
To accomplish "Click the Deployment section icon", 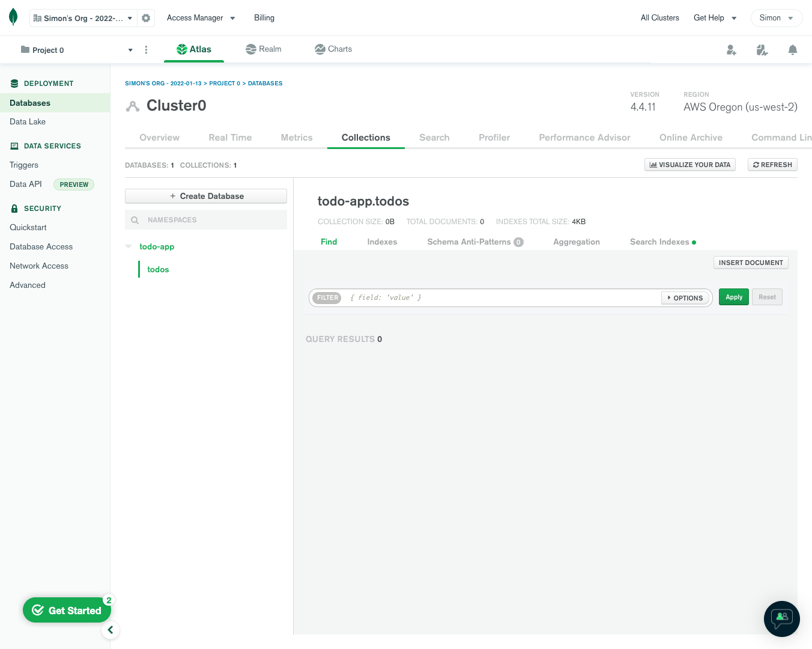I will pos(14,84).
